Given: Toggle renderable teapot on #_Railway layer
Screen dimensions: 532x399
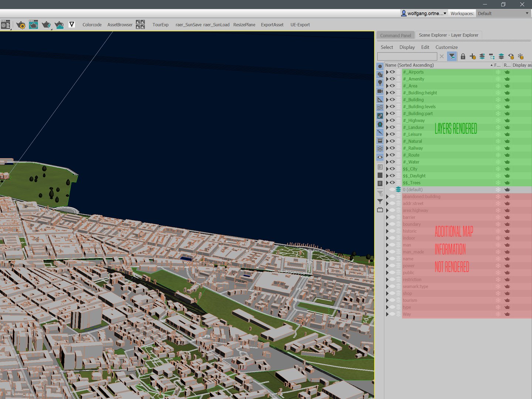Looking at the screenshot, I should [x=507, y=148].
